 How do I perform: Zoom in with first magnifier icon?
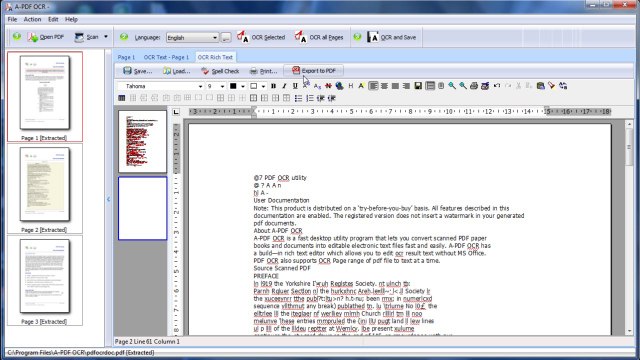point(452,86)
